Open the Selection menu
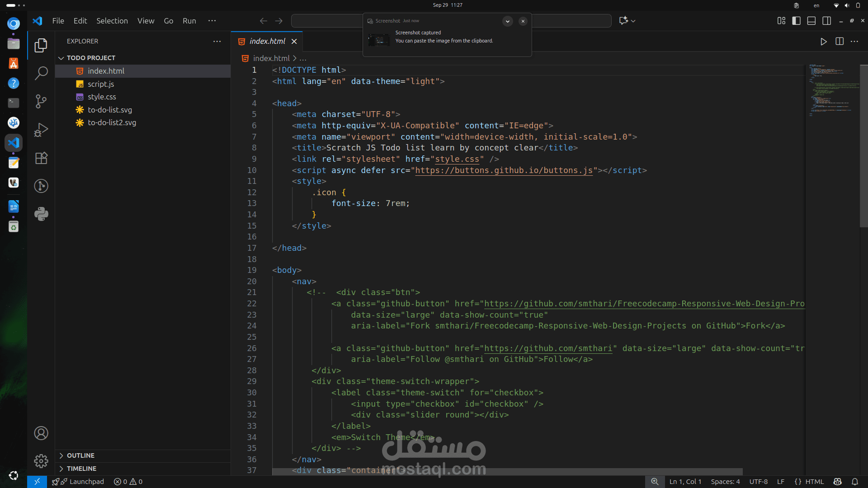 tap(112, 21)
